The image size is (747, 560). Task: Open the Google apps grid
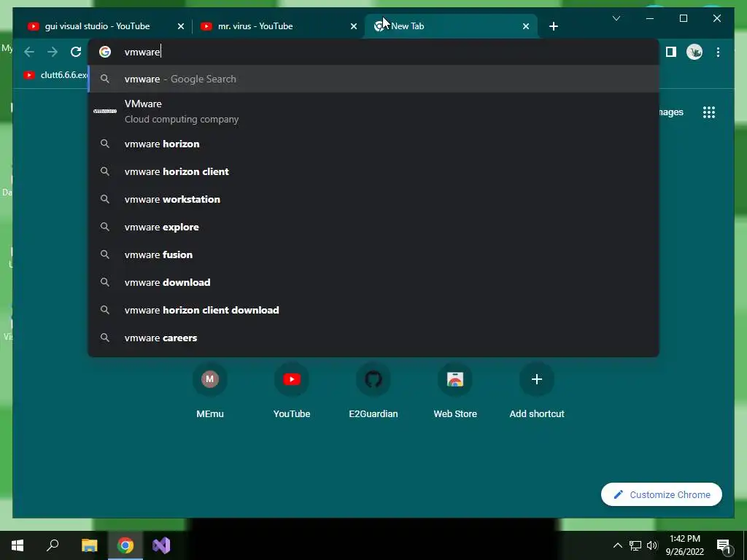click(709, 112)
